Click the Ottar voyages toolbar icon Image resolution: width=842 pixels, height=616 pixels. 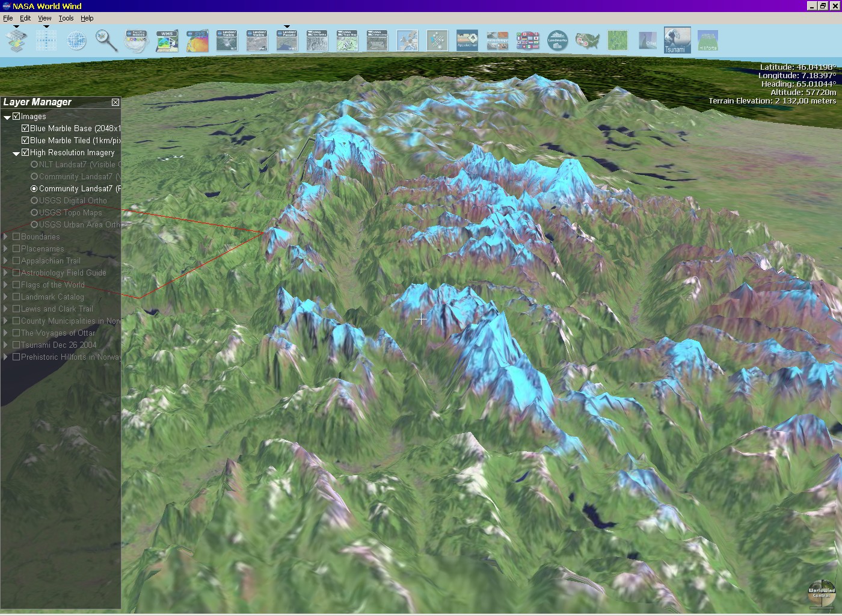(x=648, y=41)
